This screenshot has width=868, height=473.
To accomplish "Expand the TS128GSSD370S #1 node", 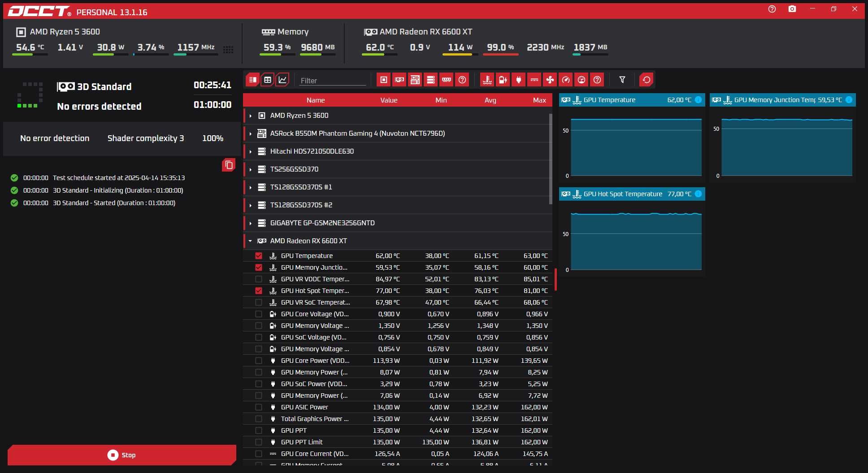I will pyautogui.click(x=250, y=187).
